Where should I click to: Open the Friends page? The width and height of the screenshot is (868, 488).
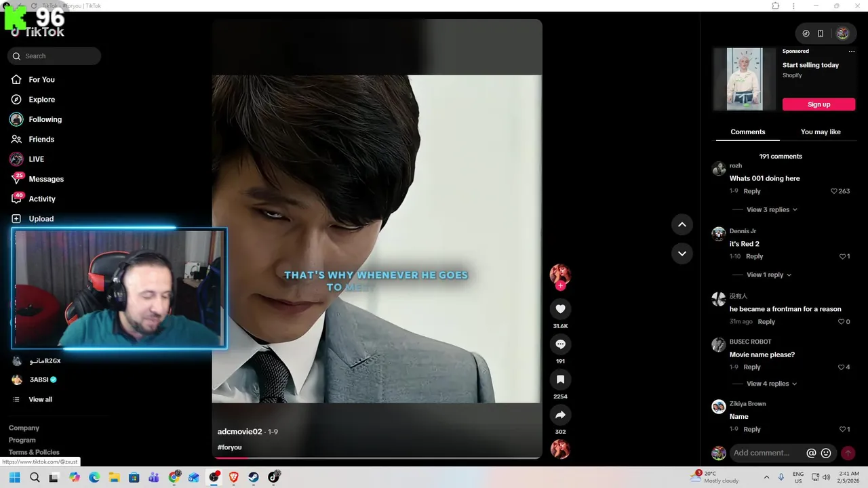41,139
